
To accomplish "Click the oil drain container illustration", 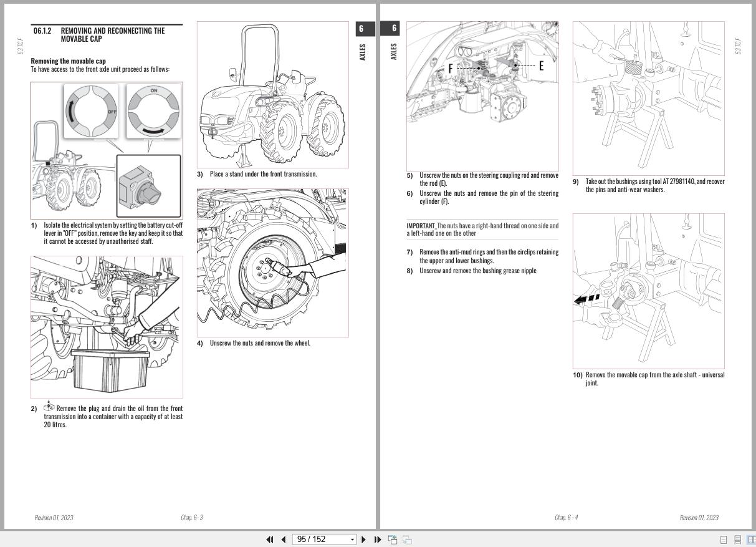I will tap(107, 327).
